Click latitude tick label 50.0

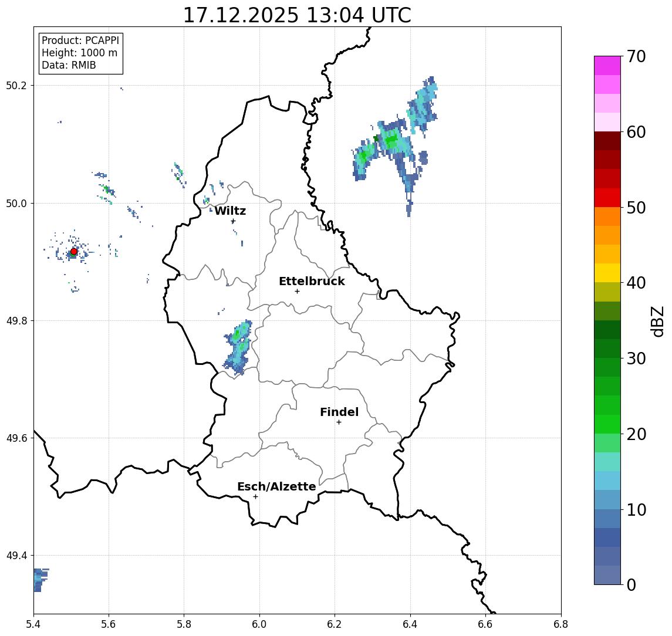tap(16, 203)
